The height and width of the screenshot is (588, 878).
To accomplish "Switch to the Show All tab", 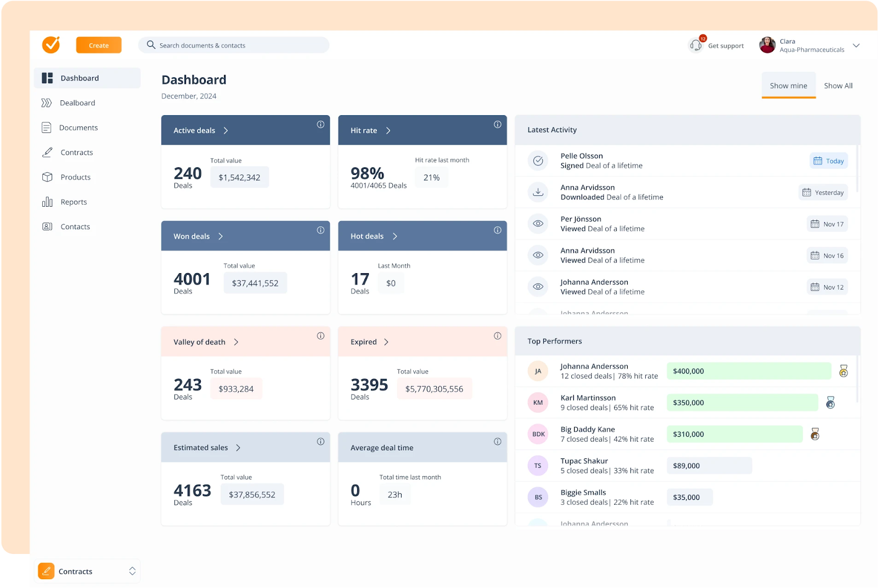I will click(838, 86).
